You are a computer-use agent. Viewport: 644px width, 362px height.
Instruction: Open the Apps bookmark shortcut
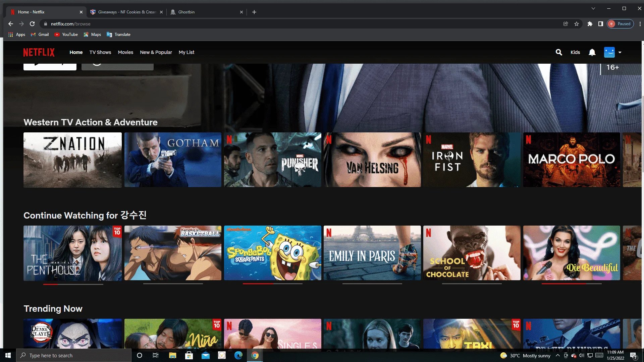click(17, 35)
